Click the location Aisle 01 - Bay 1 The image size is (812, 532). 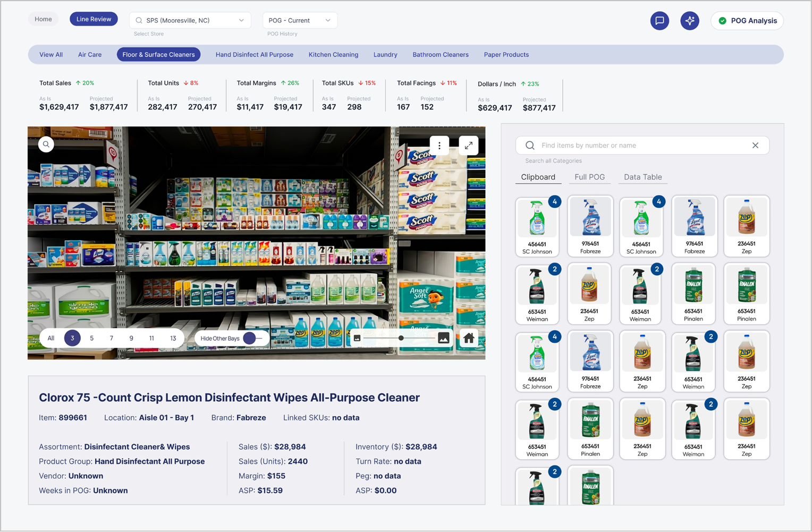(x=166, y=418)
